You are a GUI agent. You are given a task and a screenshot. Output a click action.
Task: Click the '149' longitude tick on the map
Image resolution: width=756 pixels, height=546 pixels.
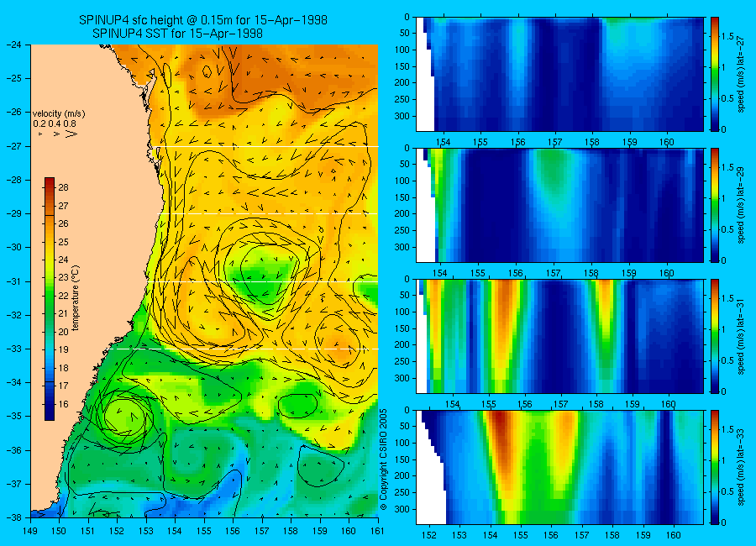tap(30, 531)
